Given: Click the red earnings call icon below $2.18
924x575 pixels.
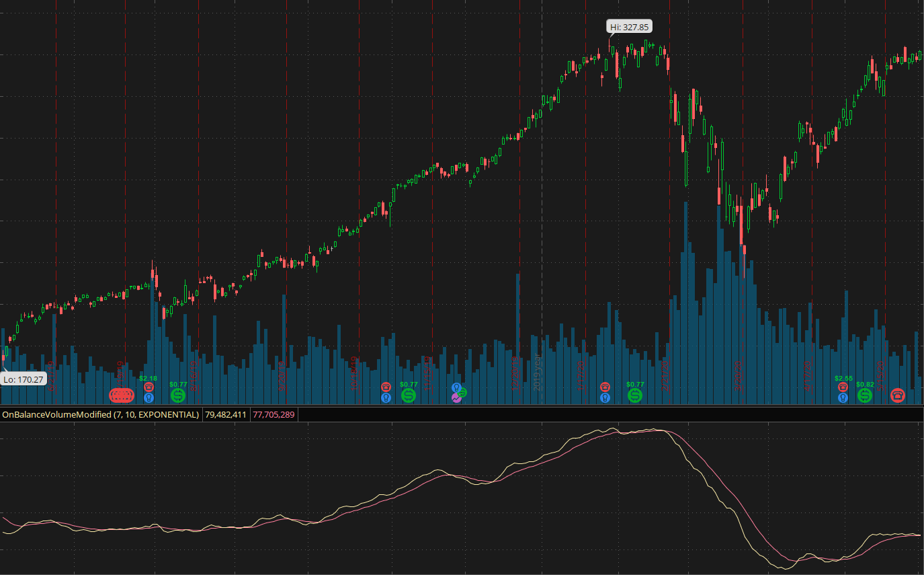Looking at the screenshot, I should (x=149, y=387).
